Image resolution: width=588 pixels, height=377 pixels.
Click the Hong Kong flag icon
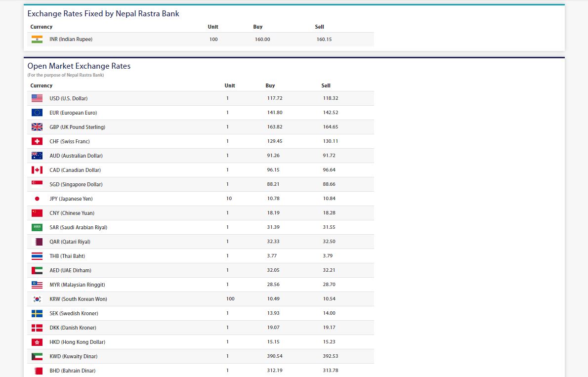pyautogui.click(x=37, y=342)
